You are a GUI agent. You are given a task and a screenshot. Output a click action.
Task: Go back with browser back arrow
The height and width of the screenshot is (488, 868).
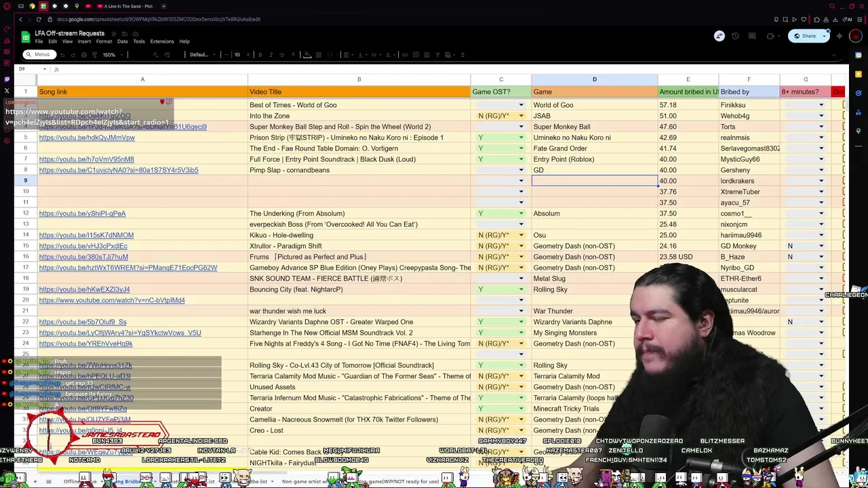[20, 19]
